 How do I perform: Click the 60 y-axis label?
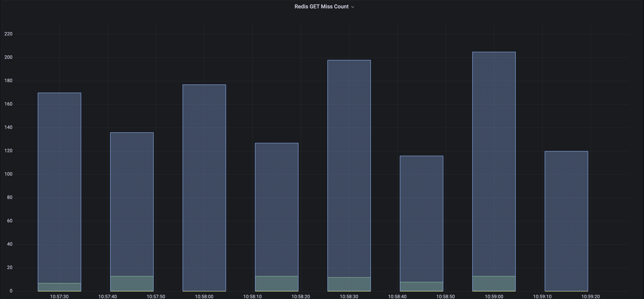[10, 221]
